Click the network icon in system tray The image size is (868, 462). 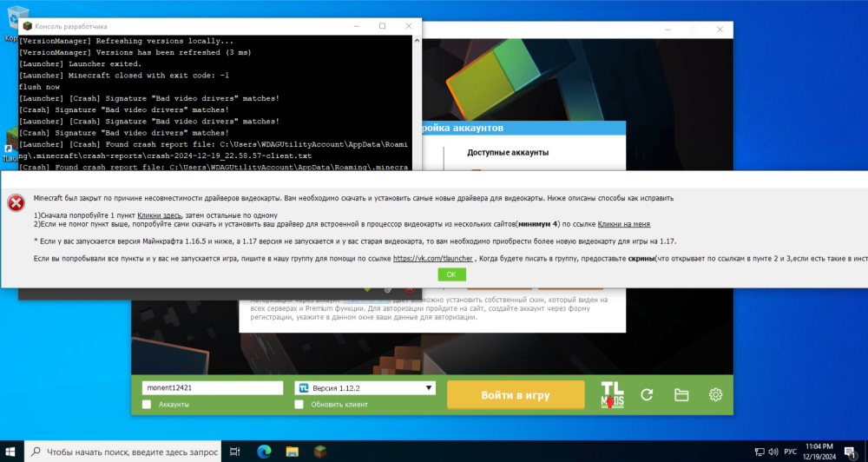pos(759,452)
